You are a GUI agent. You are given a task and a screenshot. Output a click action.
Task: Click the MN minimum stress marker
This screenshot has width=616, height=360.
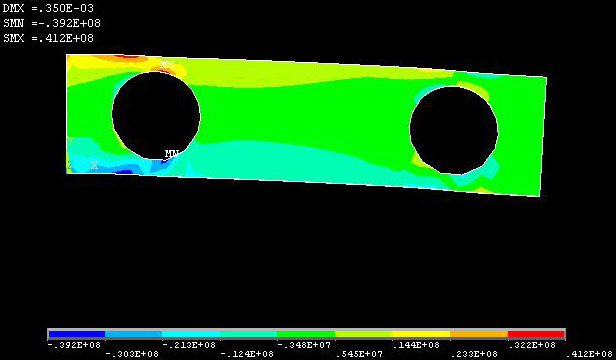(172, 153)
